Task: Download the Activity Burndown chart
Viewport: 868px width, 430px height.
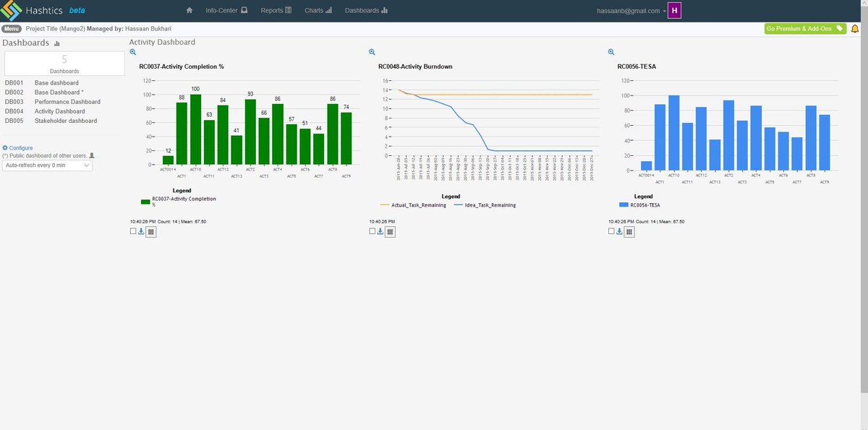Action: tap(380, 231)
